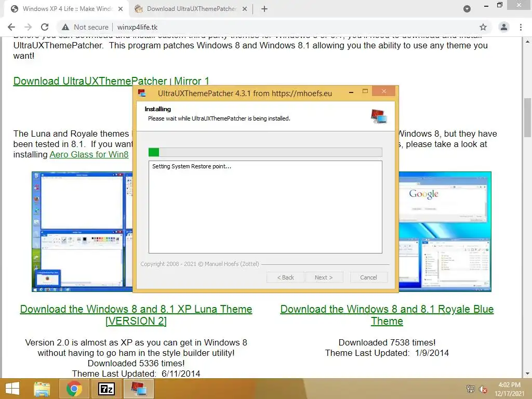Click the Setting System Restore point text

coord(192,166)
